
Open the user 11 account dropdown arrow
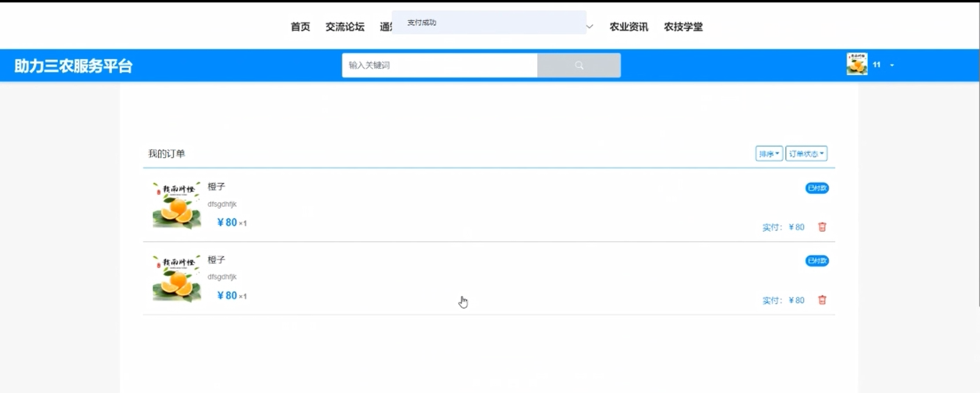click(x=892, y=65)
